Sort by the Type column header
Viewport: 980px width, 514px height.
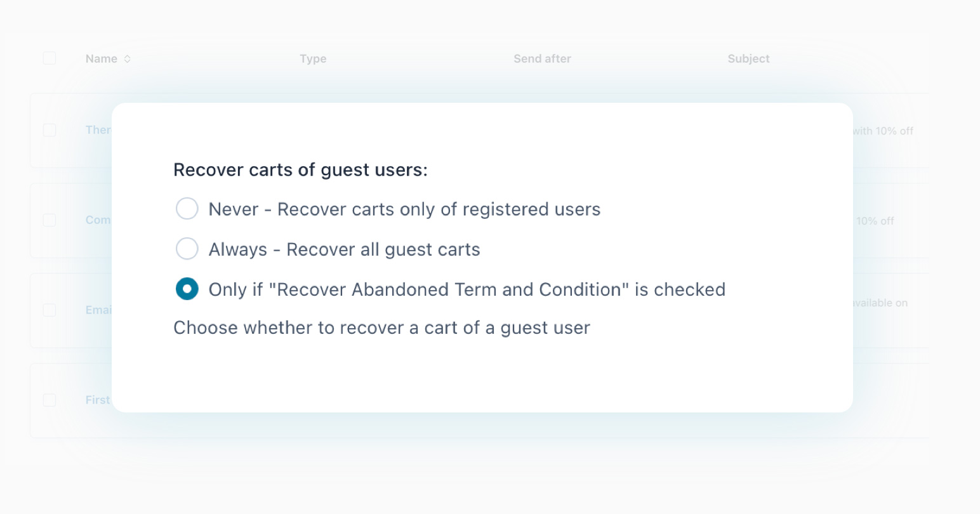tap(313, 59)
